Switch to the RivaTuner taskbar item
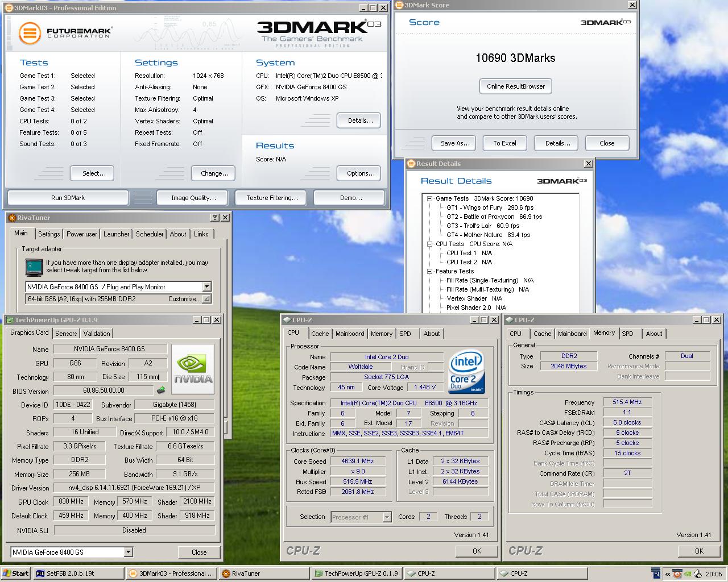This screenshot has width=728, height=582. click(264, 573)
